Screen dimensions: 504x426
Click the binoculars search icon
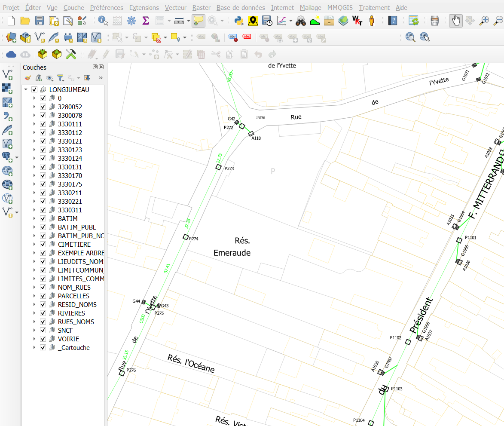click(300, 21)
